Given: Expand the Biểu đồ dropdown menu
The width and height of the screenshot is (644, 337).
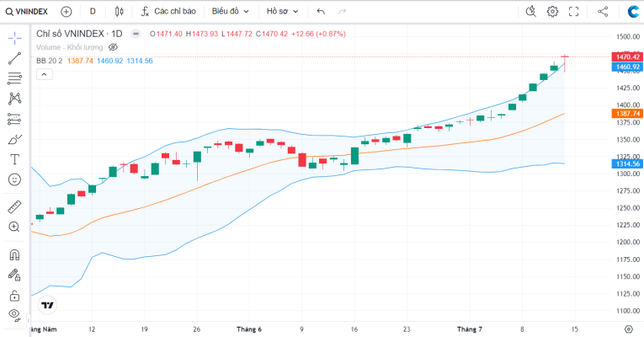Looking at the screenshot, I should pos(231,12).
